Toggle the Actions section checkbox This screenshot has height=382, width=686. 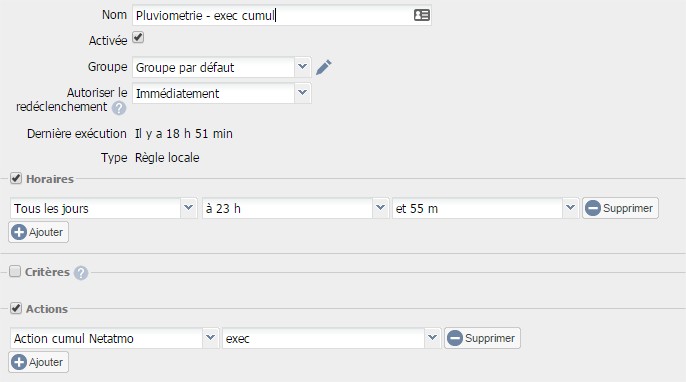(16, 308)
